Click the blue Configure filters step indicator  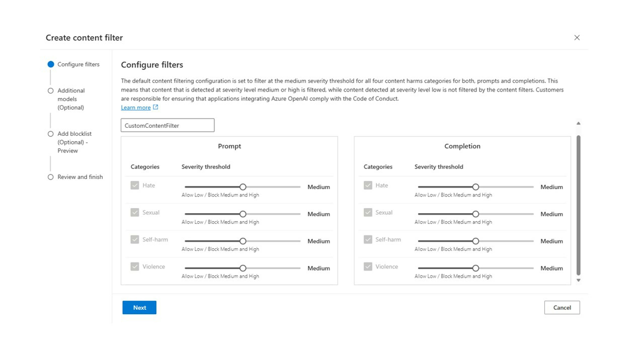(x=51, y=64)
